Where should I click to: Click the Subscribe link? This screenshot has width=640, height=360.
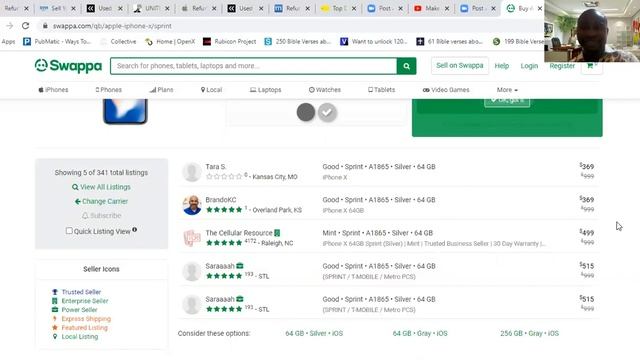point(102,216)
